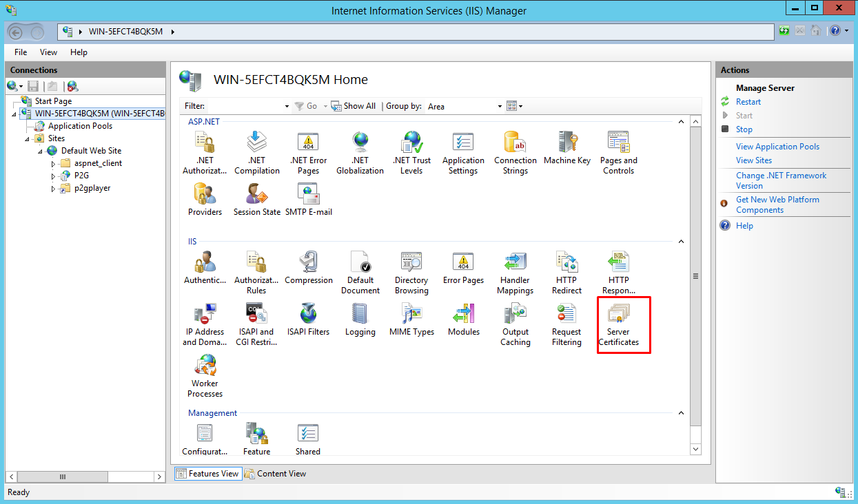Expand the aspnet_client tree node
Image resolution: width=858 pixels, height=504 pixels.
point(54,164)
